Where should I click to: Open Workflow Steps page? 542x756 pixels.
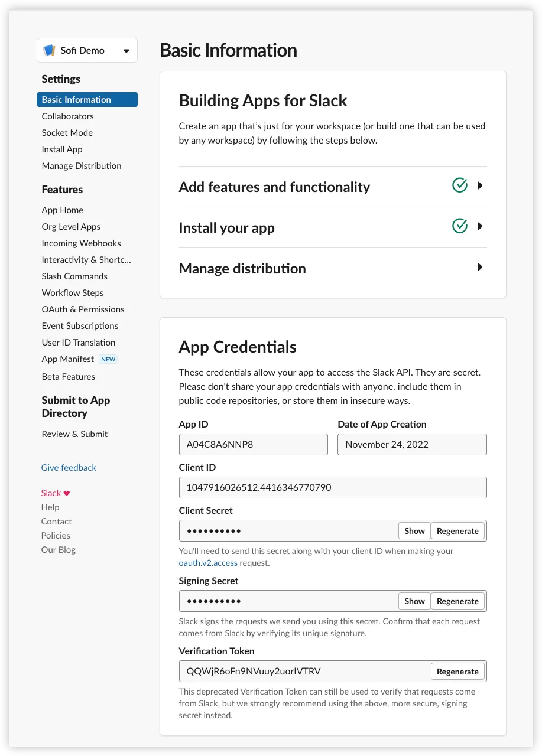[72, 293]
